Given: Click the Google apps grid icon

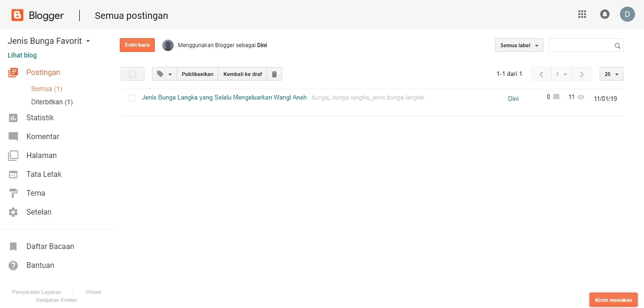Looking at the screenshot, I should pyautogui.click(x=582, y=14).
